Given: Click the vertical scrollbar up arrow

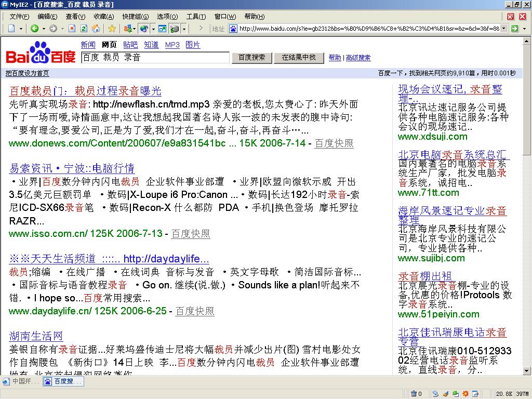Looking at the screenshot, I should coord(526,41).
